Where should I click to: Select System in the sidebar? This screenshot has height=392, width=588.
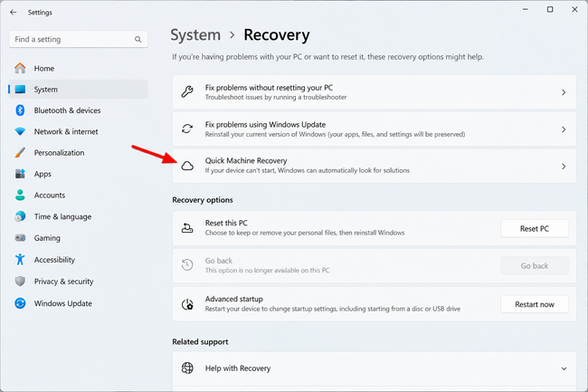tap(79, 90)
